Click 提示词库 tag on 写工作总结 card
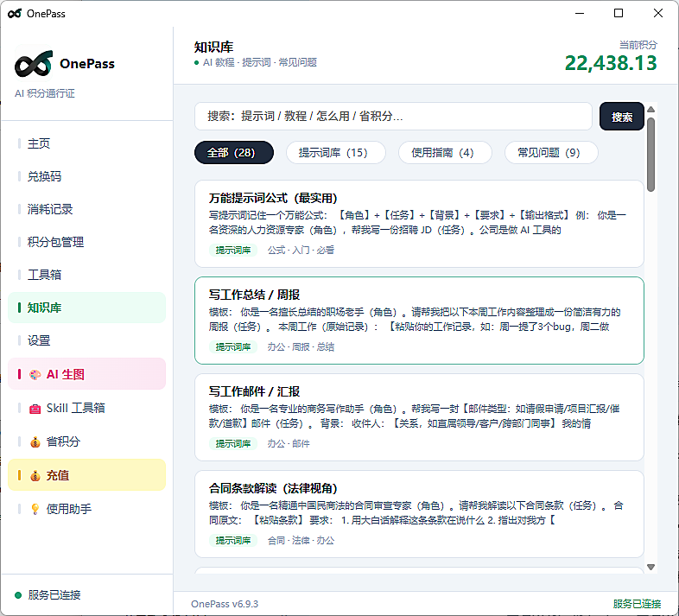This screenshot has width=679, height=616. (x=233, y=347)
